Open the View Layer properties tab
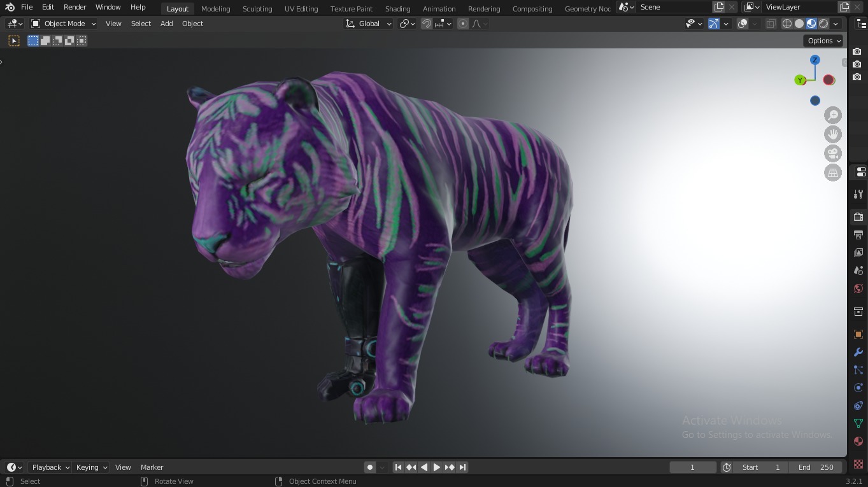 click(858, 253)
